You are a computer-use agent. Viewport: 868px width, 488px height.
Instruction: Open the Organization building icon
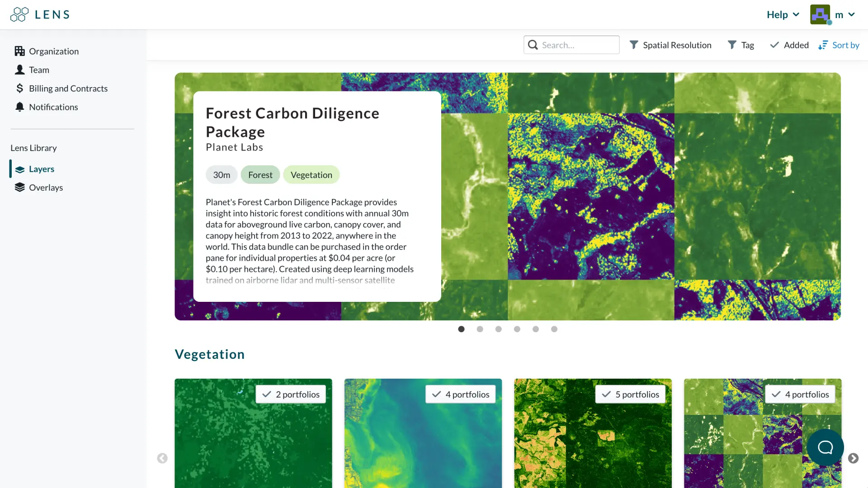pyautogui.click(x=19, y=51)
